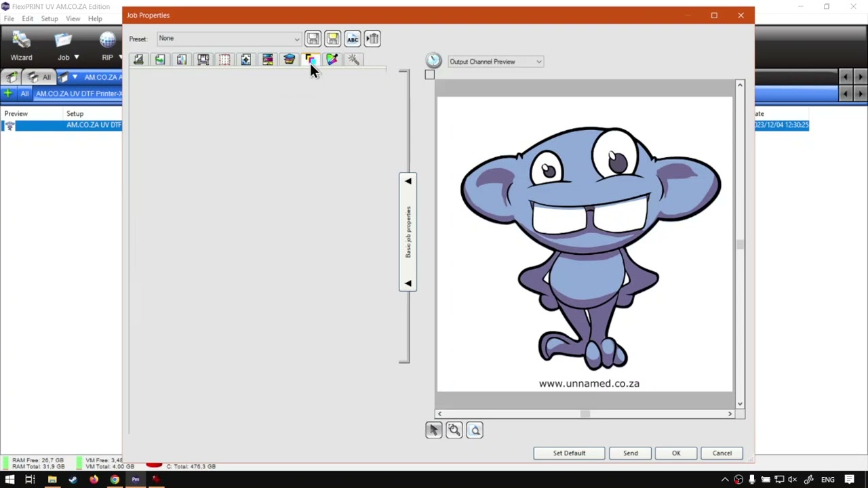Click the save preset floppy icon
This screenshot has height=488, width=868.
click(313, 39)
